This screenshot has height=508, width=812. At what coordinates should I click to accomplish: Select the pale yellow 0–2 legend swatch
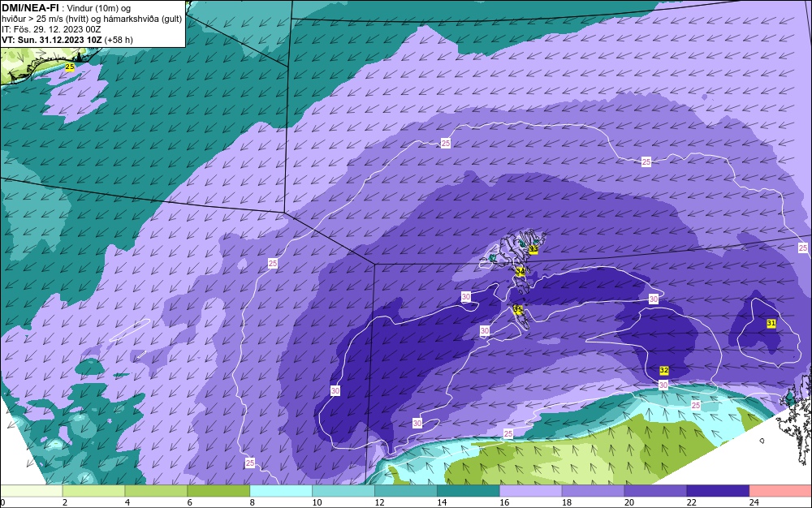coord(32,491)
